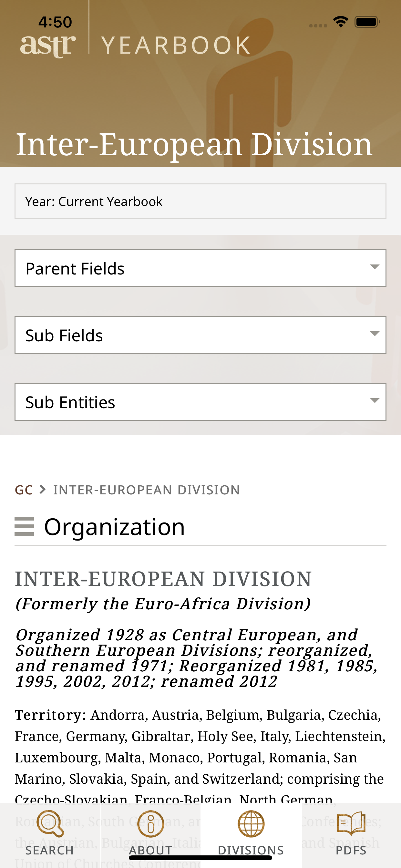Click the breadcrumb chevron arrow after GC
Viewport: 401px width, 868px height.
(x=43, y=489)
